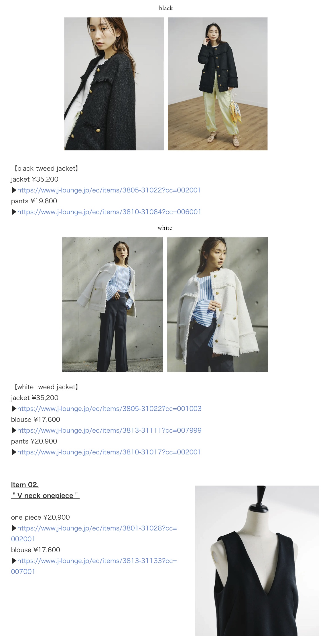This screenshot has height=644, width=331.
Task: Click the full-body black jacket yellow pants photo
Action: coord(218,84)
